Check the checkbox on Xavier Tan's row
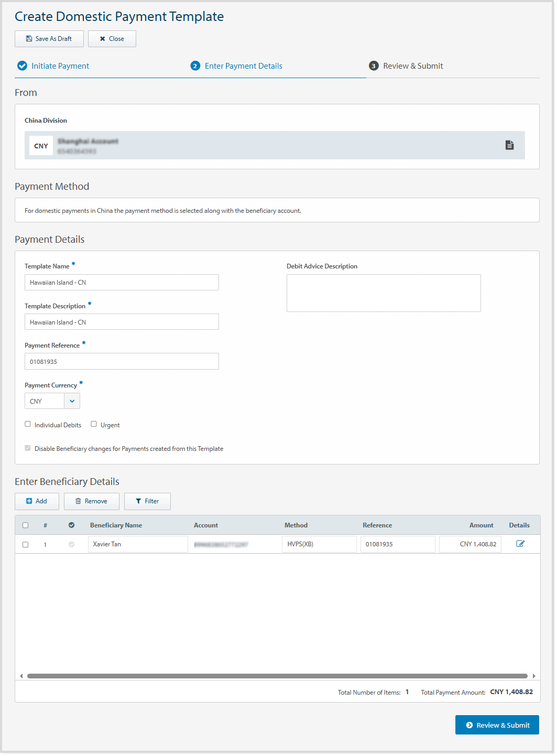Screen dimensions: 557x756 coord(25,544)
